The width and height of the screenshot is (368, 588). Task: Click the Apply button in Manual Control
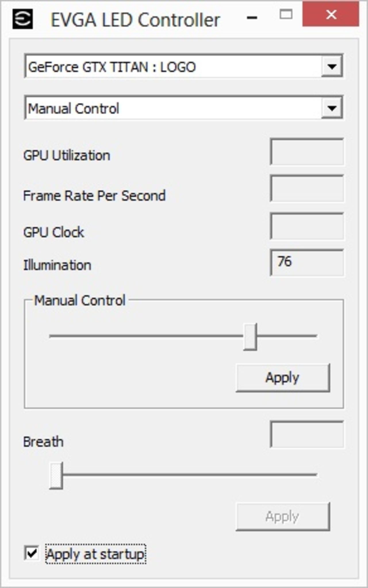tap(283, 377)
